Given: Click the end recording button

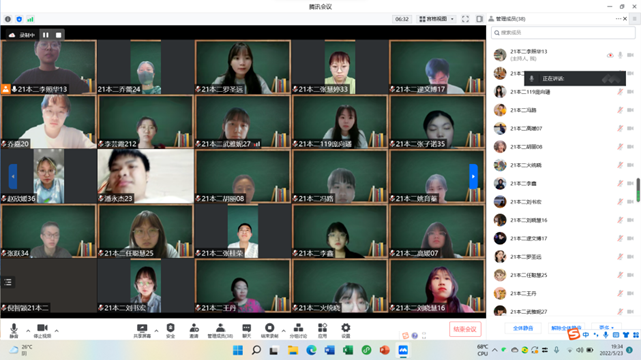Looking at the screenshot, I should tap(269, 330).
